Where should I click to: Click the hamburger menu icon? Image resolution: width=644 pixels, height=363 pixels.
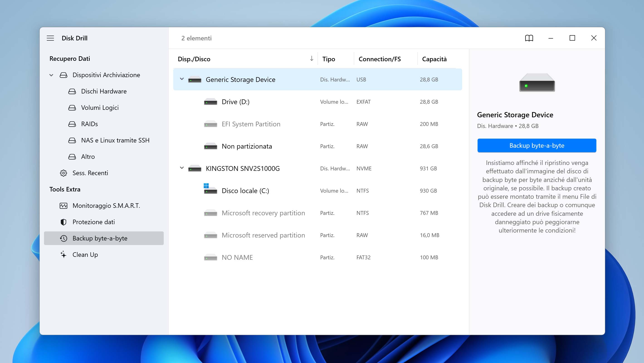click(50, 38)
